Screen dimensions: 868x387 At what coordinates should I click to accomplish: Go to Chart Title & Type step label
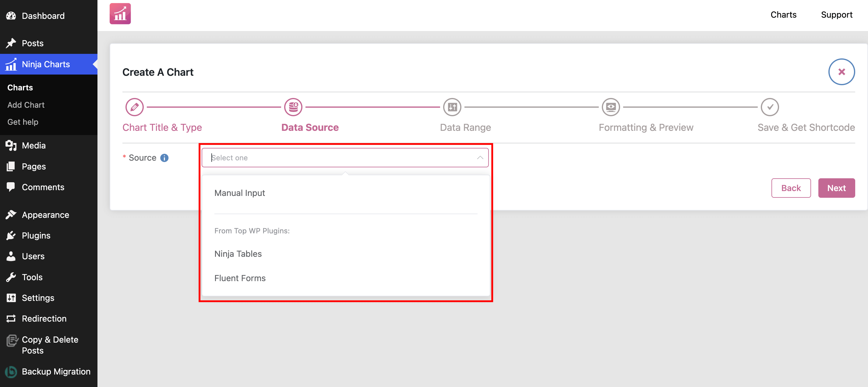tap(162, 127)
